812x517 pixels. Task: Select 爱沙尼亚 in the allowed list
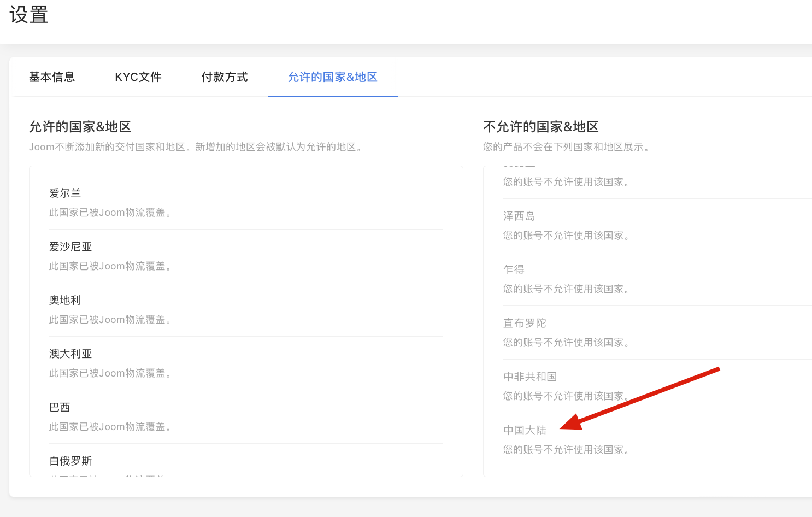(70, 247)
